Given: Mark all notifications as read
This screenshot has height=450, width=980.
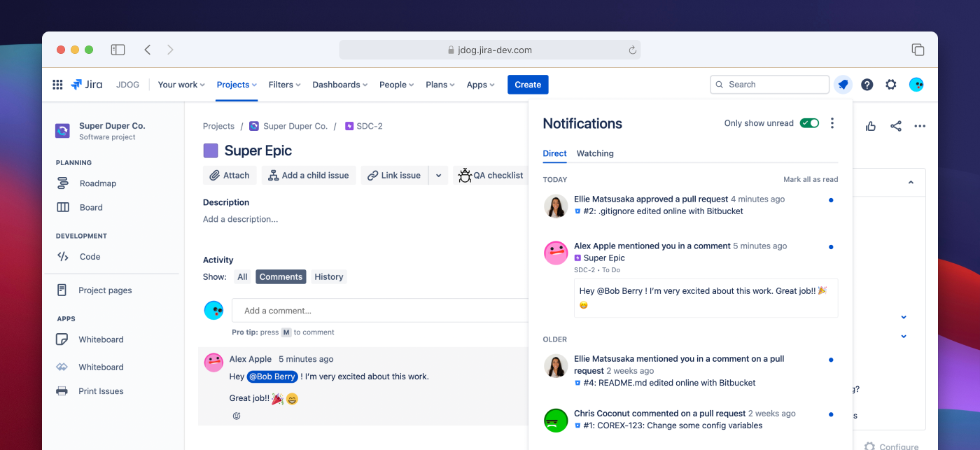Looking at the screenshot, I should (x=811, y=178).
